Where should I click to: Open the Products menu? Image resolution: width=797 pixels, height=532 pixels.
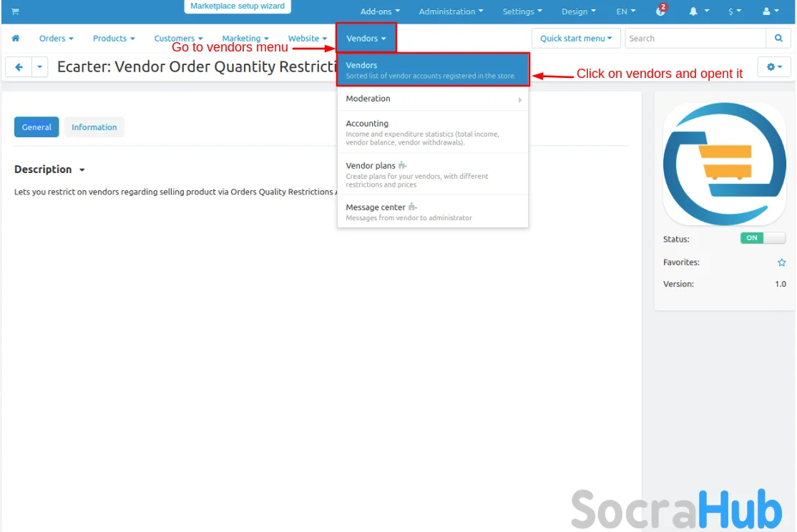(113, 38)
